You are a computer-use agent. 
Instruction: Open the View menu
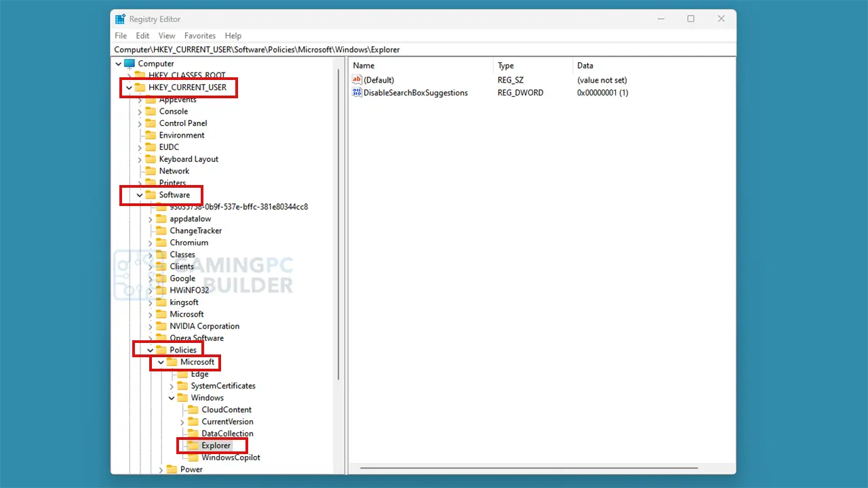tap(167, 35)
